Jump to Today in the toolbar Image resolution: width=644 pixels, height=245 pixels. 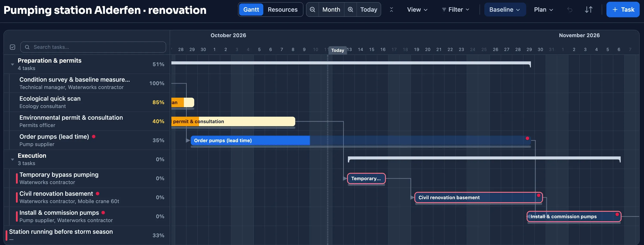coord(368,10)
